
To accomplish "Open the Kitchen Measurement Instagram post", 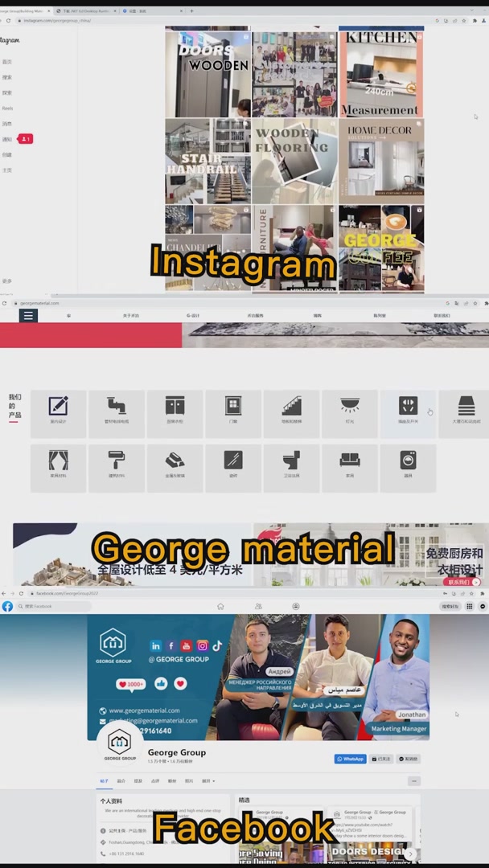I will click(x=381, y=73).
